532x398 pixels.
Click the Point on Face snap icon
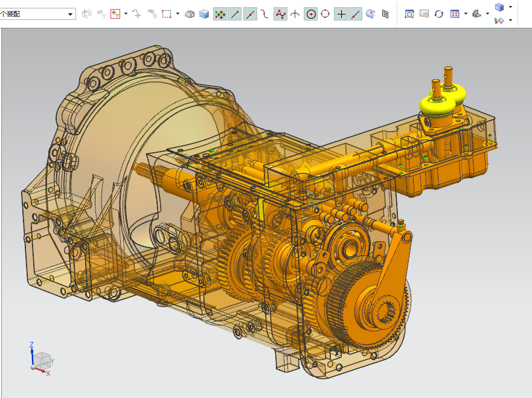pos(371,14)
